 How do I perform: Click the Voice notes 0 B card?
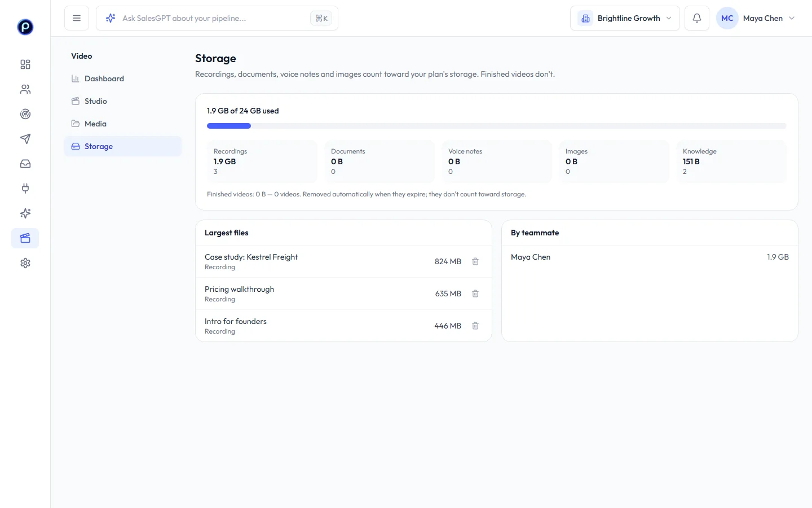[x=497, y=161]
